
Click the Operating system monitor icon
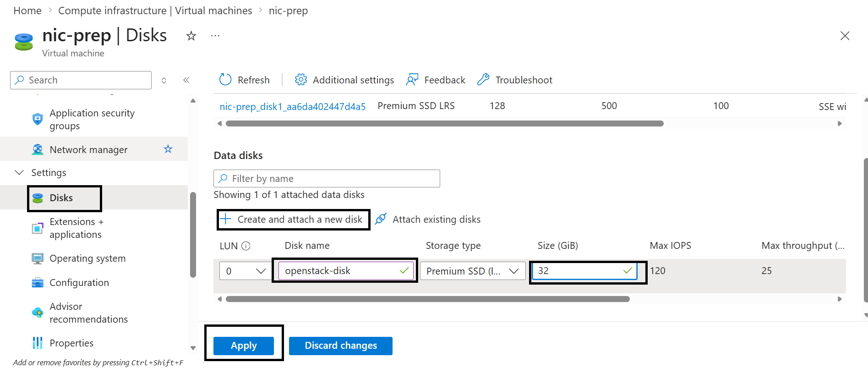38,258
